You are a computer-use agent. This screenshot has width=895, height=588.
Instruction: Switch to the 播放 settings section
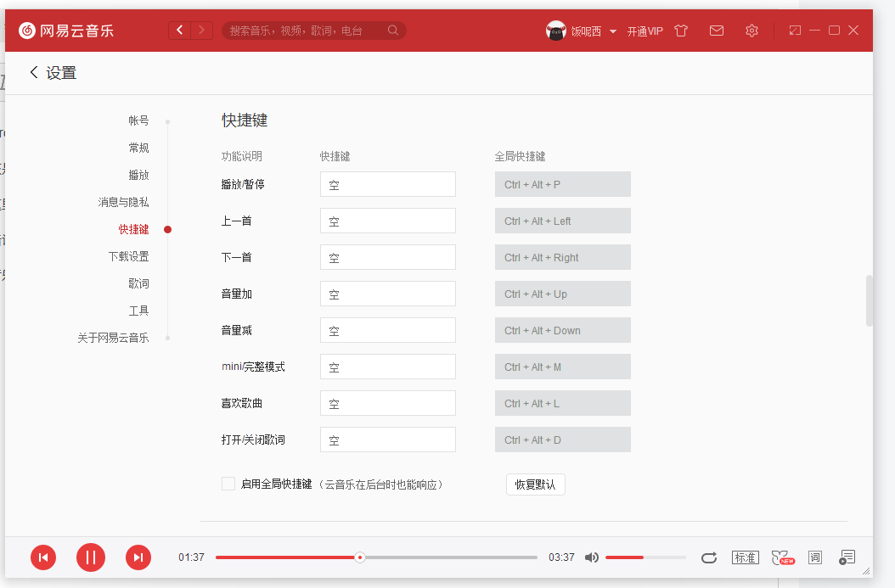tap(138, 174)
